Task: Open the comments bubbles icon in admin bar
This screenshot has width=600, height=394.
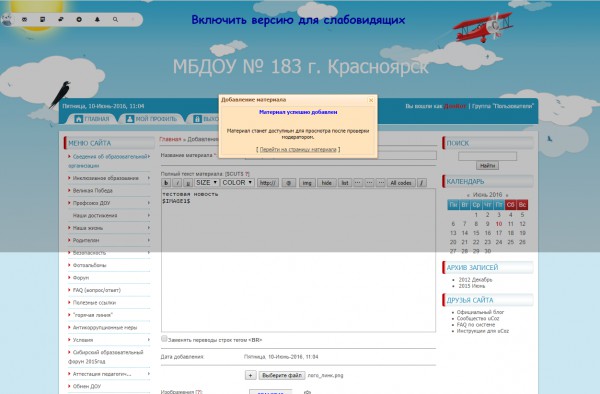Action: pyautogui.click(x=61, y=20)
